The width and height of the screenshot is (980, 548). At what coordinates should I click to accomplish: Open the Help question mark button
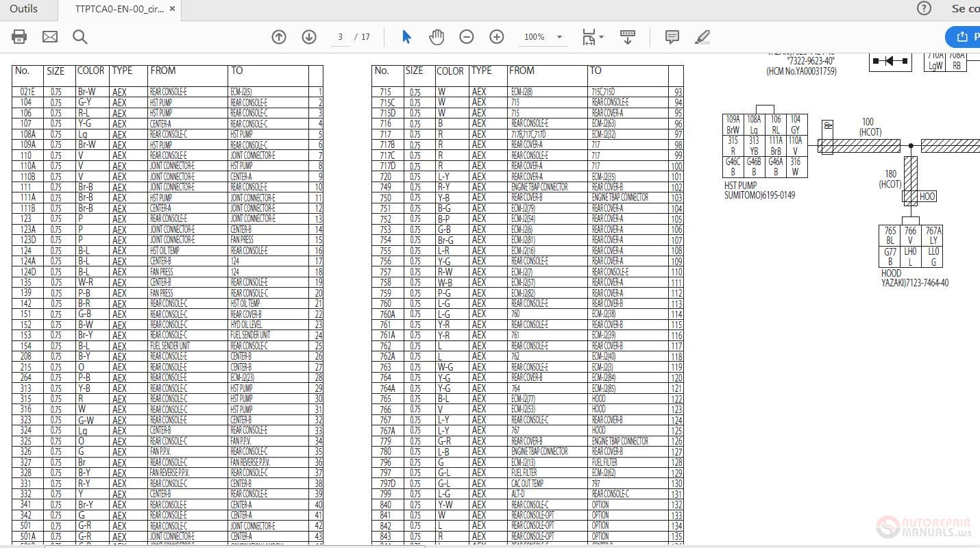pyautogui.click(x=924, y=8)
